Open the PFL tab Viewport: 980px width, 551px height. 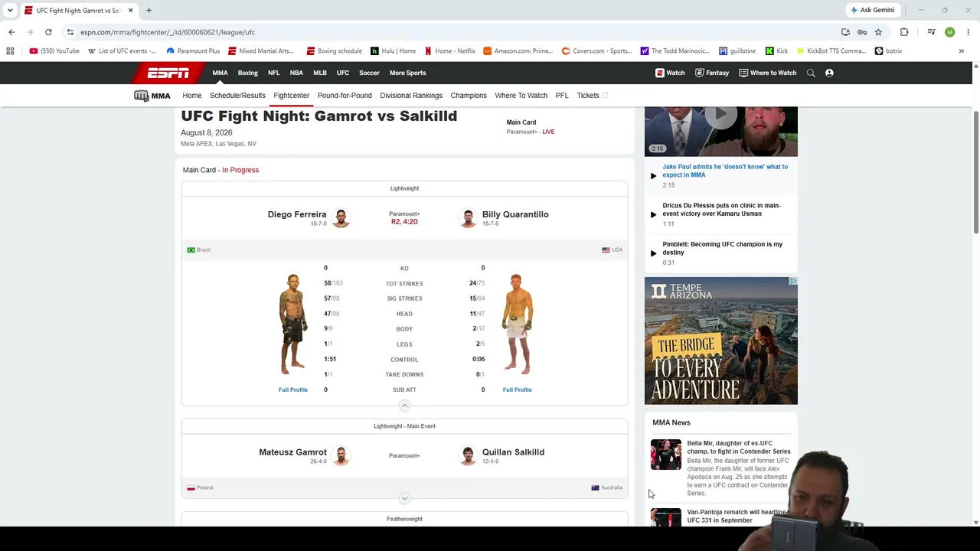pos(562,96)
